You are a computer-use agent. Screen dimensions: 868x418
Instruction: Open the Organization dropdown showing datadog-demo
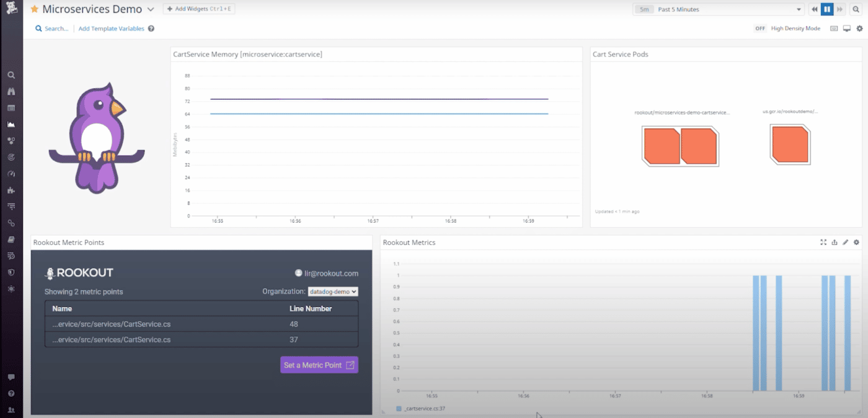(x=333, y=291)
